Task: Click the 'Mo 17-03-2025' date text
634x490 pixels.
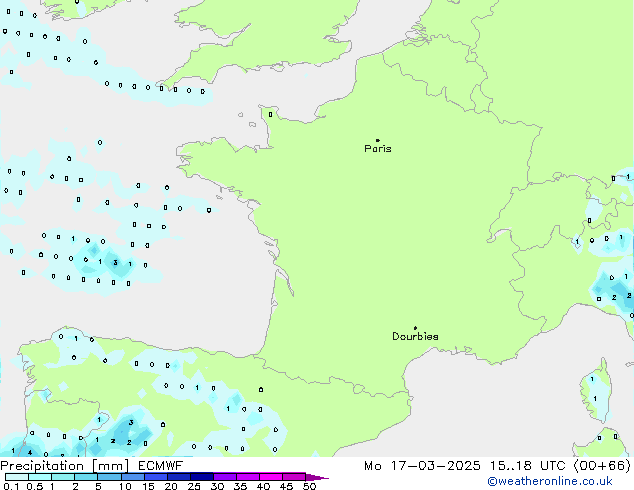Action: [422, 466]
